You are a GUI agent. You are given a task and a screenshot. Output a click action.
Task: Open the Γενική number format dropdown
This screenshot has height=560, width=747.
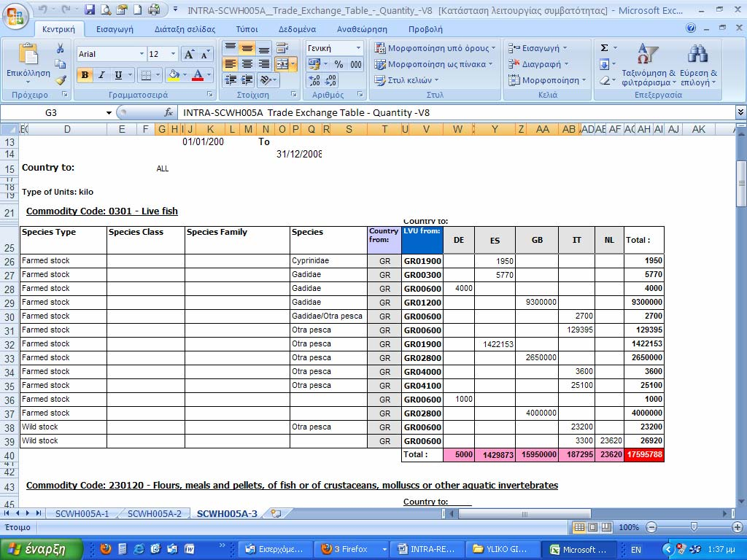[358, 48]
